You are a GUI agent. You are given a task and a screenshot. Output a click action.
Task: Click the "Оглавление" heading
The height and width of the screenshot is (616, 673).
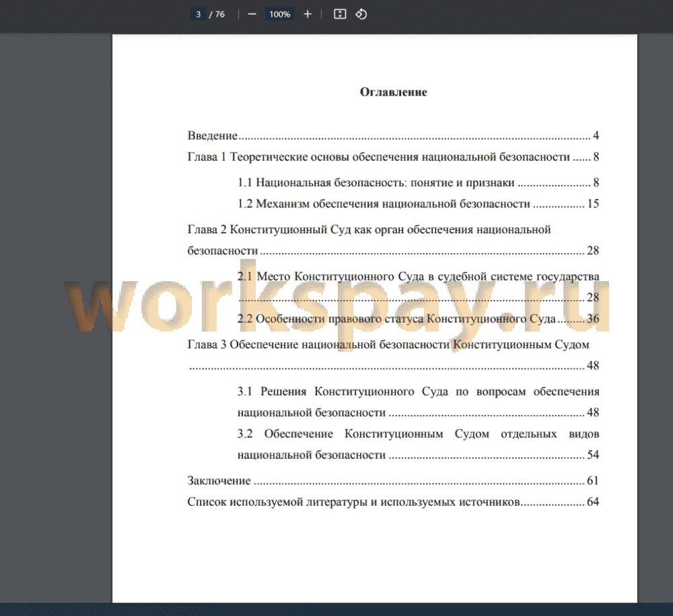(393, 92)
